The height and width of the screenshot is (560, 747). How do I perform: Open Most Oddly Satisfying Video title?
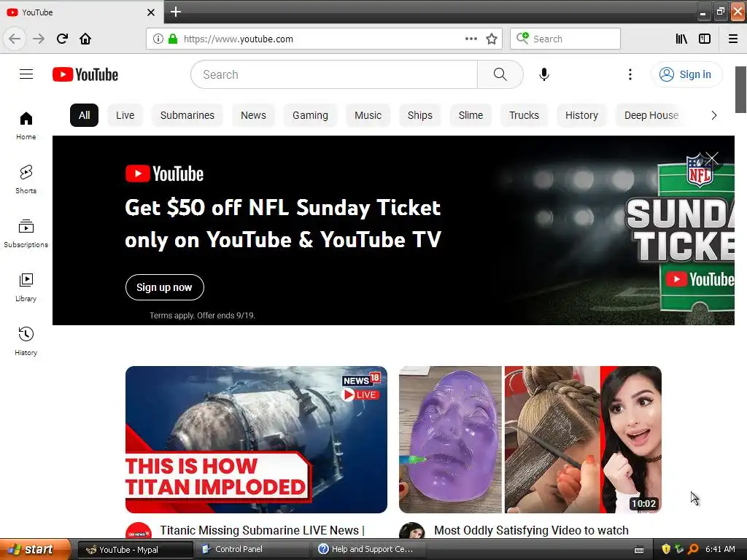[531, 530]
